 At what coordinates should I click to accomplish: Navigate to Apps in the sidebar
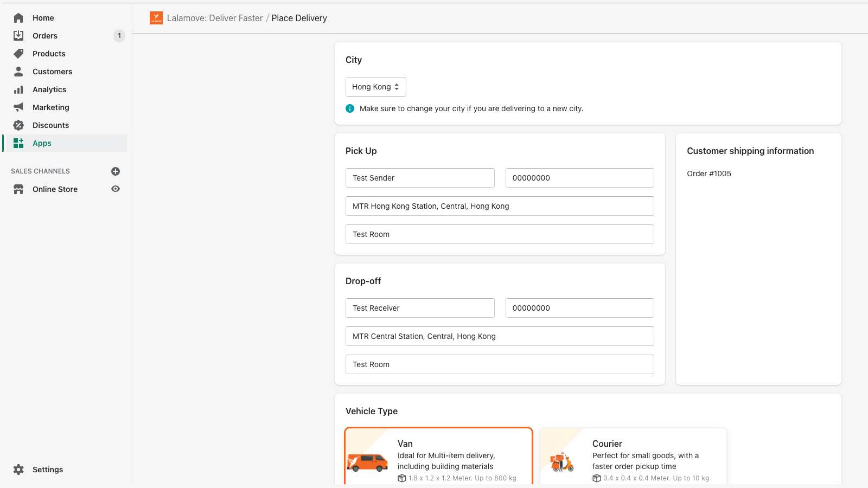click(x=42, y=143)
